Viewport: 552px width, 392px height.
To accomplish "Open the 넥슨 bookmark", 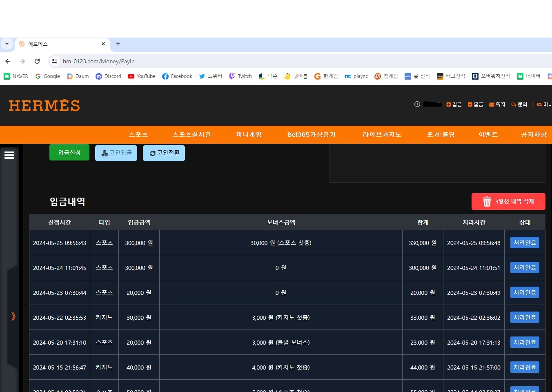I will click(x=268, y=76).
